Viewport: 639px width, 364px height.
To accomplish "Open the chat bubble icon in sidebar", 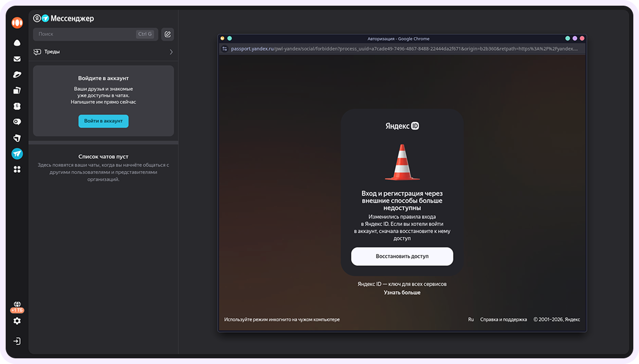I will 17,122.
